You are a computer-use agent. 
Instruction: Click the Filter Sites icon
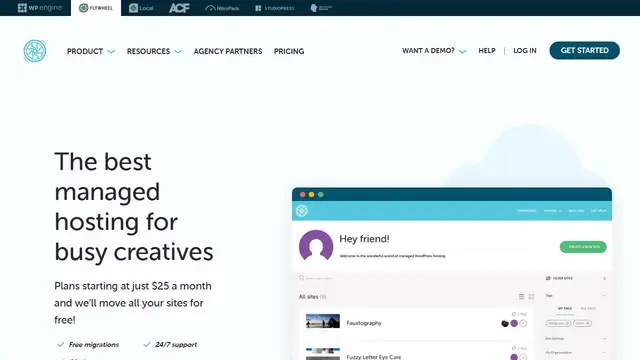[x=548, y=278]
